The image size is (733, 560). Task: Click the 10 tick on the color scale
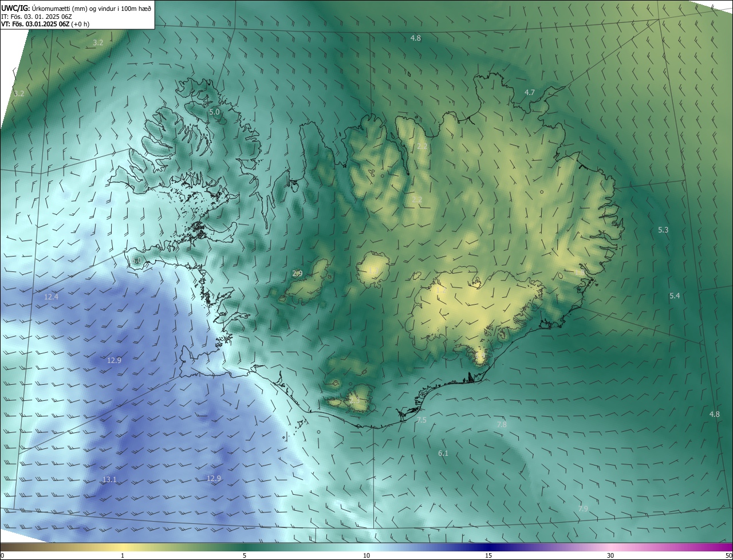[366, 555]
